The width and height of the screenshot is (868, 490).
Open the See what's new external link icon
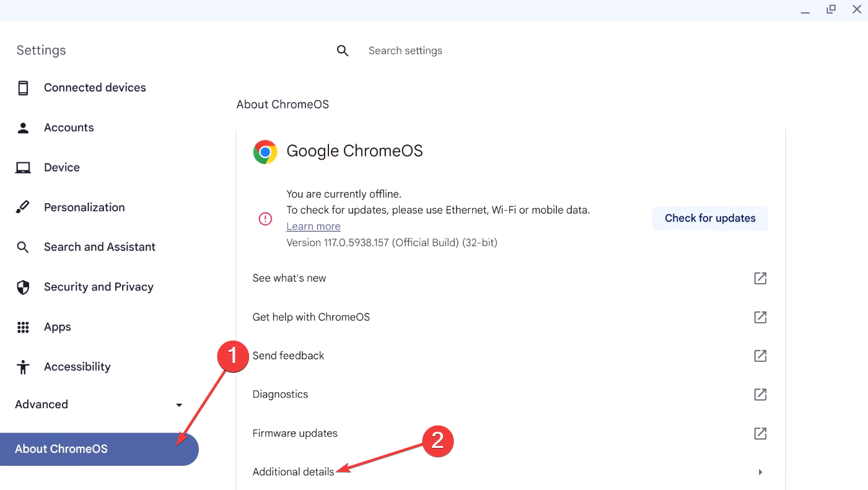point(760,278)
